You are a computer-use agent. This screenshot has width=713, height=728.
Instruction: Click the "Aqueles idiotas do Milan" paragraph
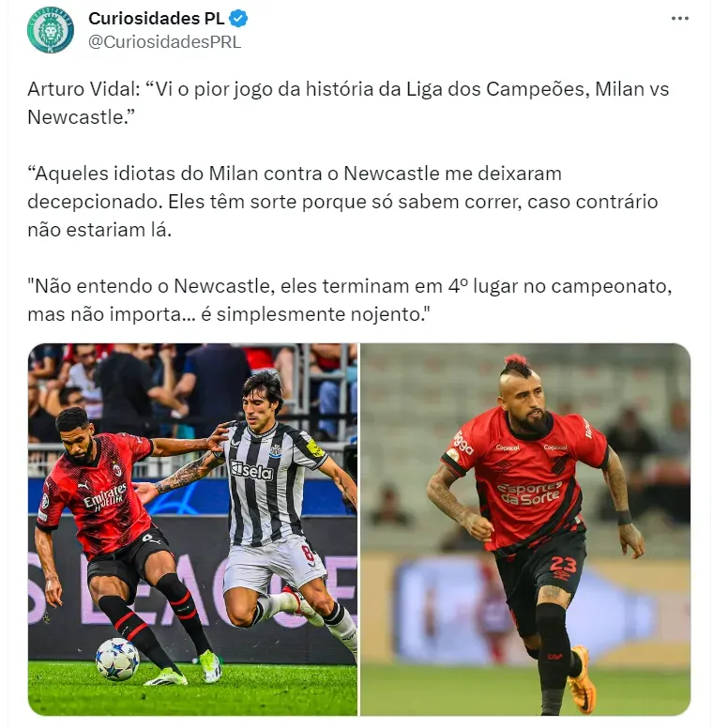(342, 202)
